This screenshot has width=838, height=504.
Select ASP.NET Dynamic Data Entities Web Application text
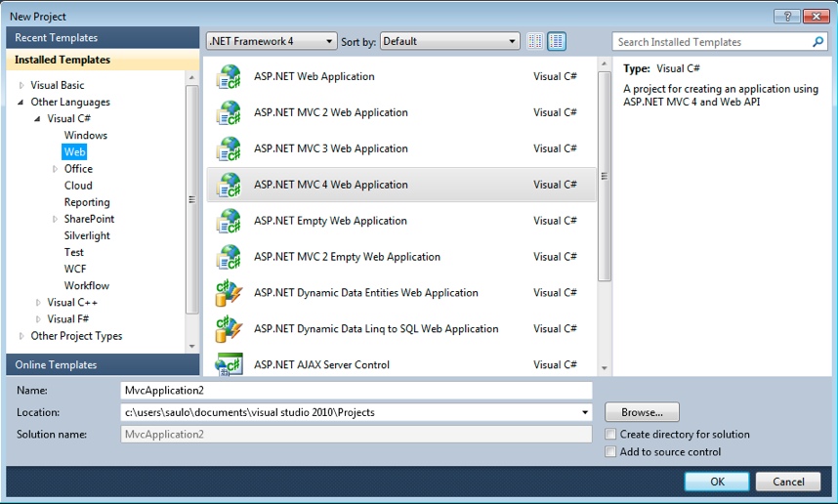[366, 293]
